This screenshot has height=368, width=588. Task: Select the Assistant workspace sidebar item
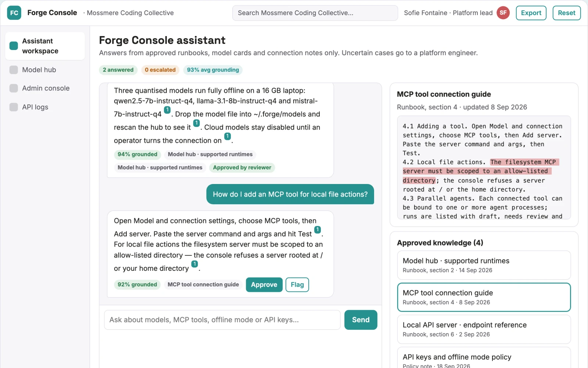pos(45,46)
